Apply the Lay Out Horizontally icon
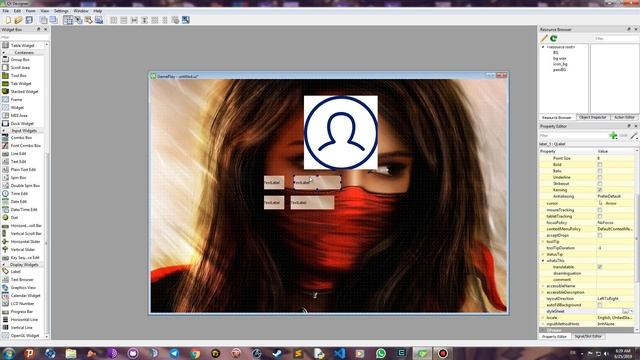 coord(113,20)
